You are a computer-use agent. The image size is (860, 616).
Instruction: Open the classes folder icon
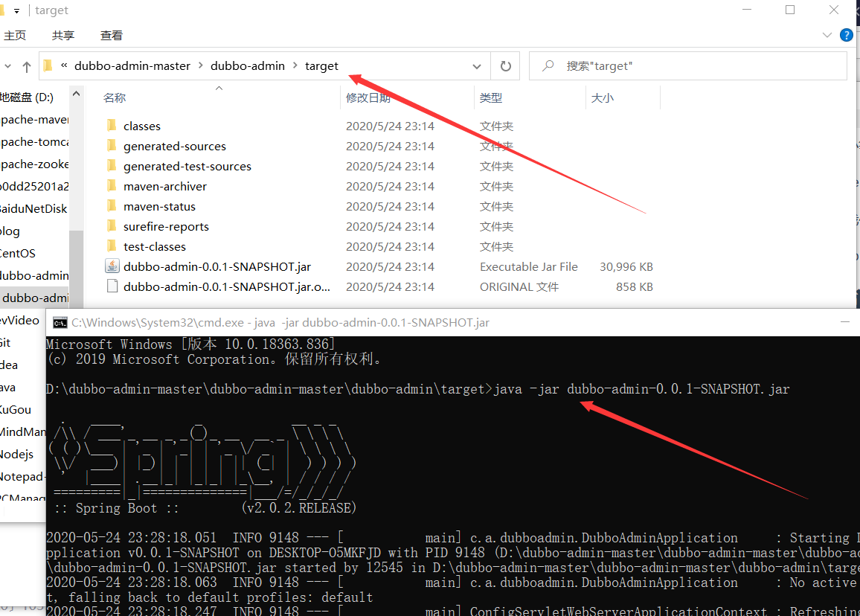112,126
